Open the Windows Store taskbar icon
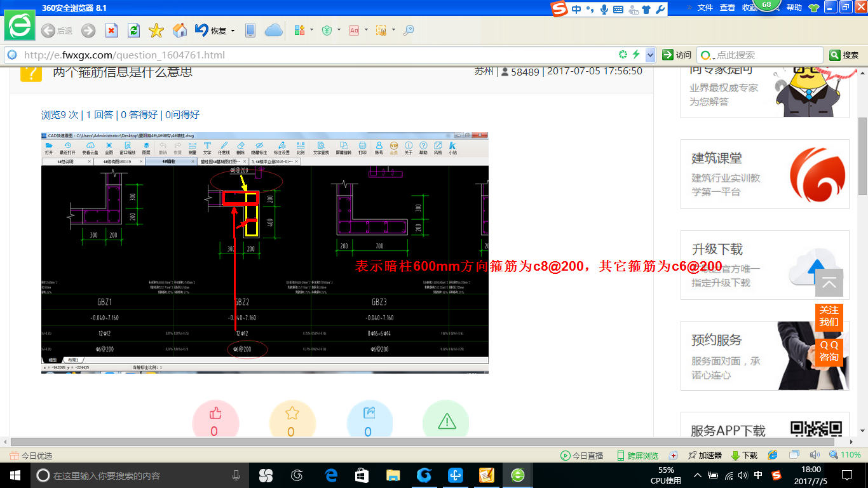 [362, 475]
